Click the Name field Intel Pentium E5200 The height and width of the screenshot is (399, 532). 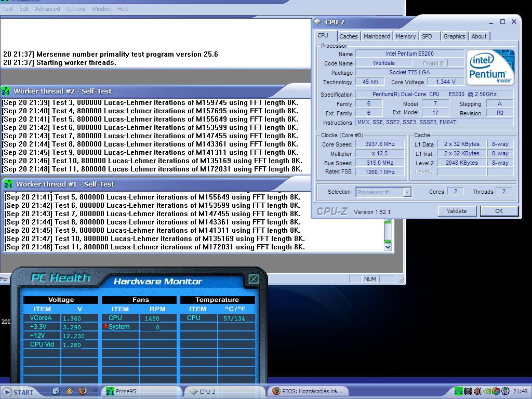click(409, 54)
